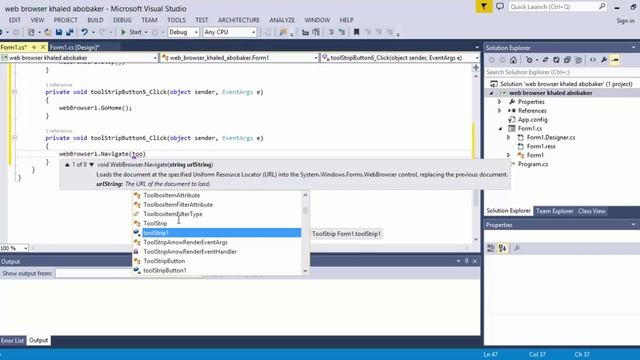Toggle pin on Form1.cs tab

[34, 47]
